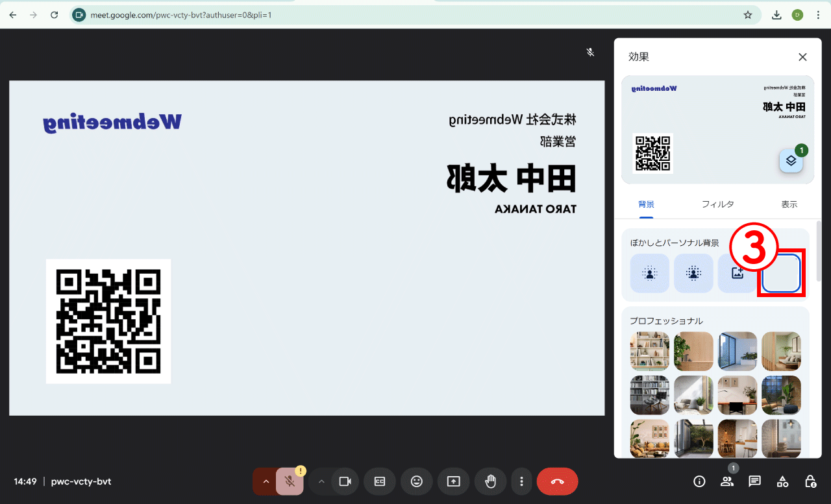
Task: Choose the desk with black chair background
Action: pyautogui.click(x=737, y=395)
